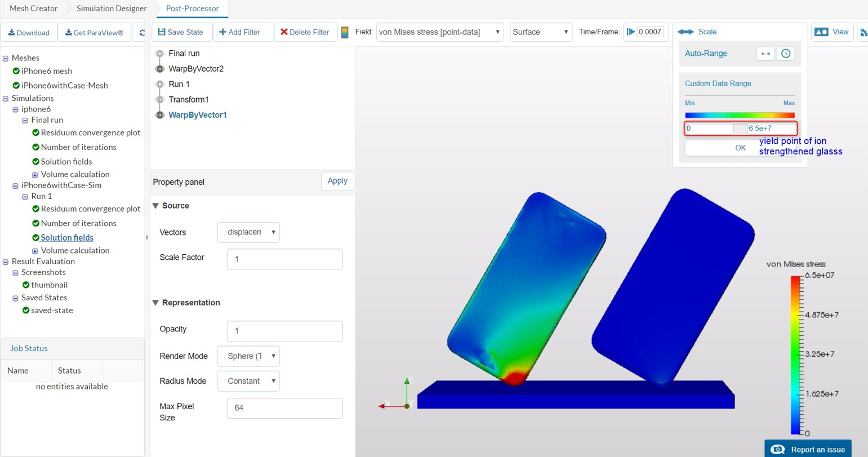Image resolution: width=868 pixels, height=457 pixels.
Task: Click the color legend toggle icon beside Field
Action: tap(345, 33)
